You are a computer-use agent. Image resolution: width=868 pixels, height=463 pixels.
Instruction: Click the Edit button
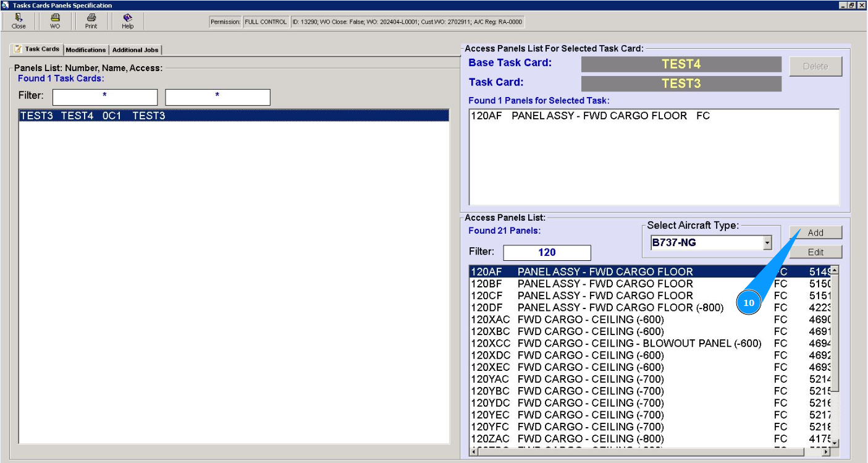pos(815,252)
